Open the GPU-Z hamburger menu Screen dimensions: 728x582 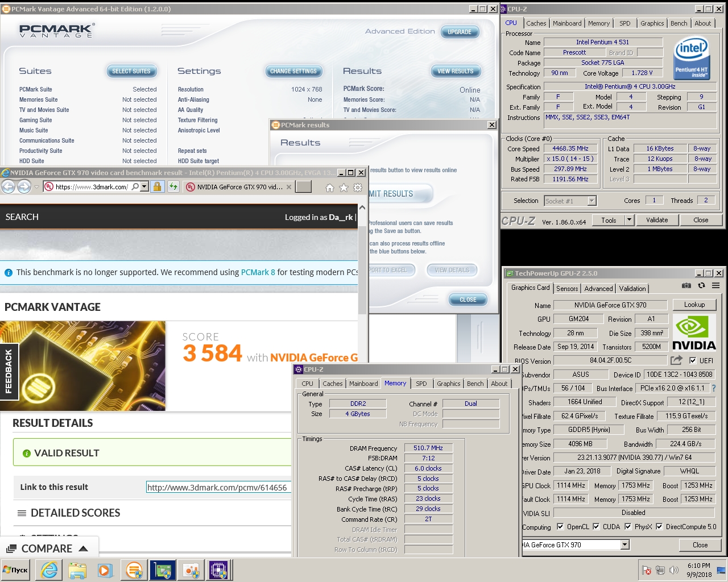click(x=716, y=285)
